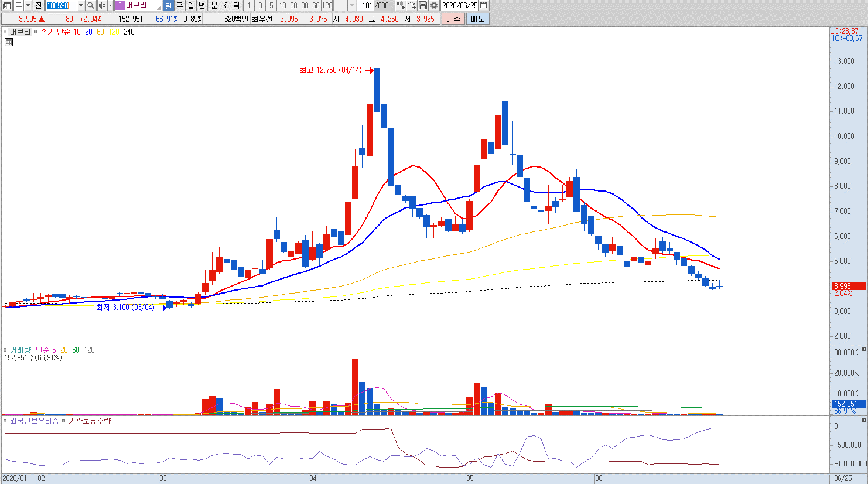Open the chart settings gear icon
Image resolution: width=868 pixels, height=484 pixels.
coord(434,5)
